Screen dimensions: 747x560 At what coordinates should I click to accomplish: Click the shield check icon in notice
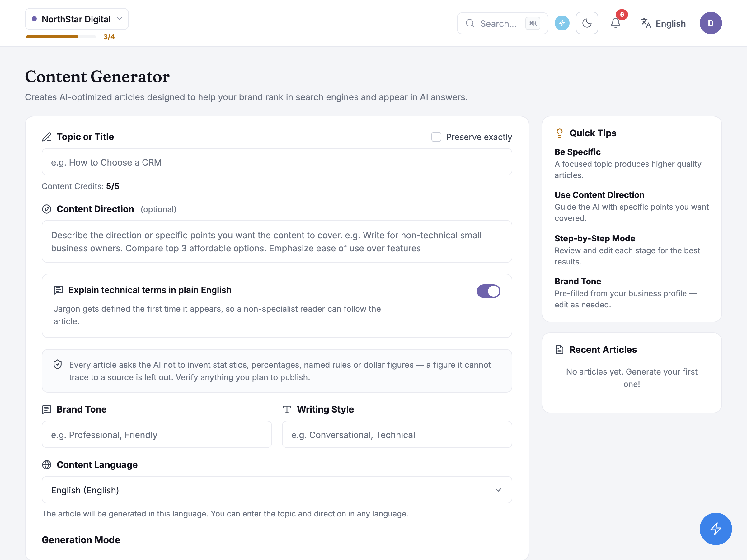coord(58,365)
